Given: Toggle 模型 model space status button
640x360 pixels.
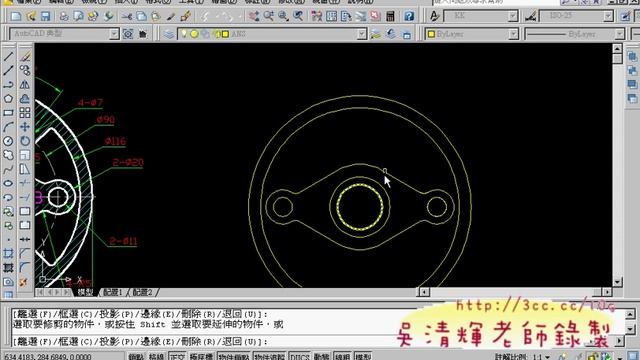Looking at the screenshot, I should (x=362, y=356).
